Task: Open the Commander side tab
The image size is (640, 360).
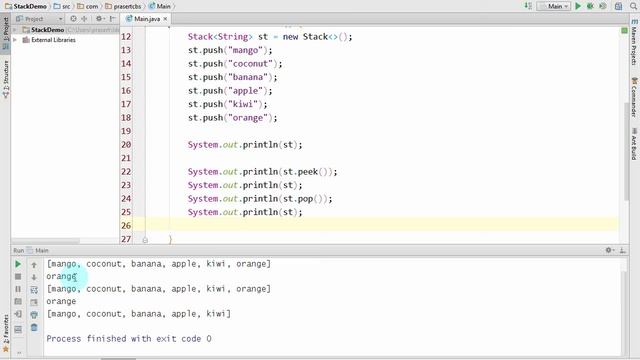Action: click(634, 97)
